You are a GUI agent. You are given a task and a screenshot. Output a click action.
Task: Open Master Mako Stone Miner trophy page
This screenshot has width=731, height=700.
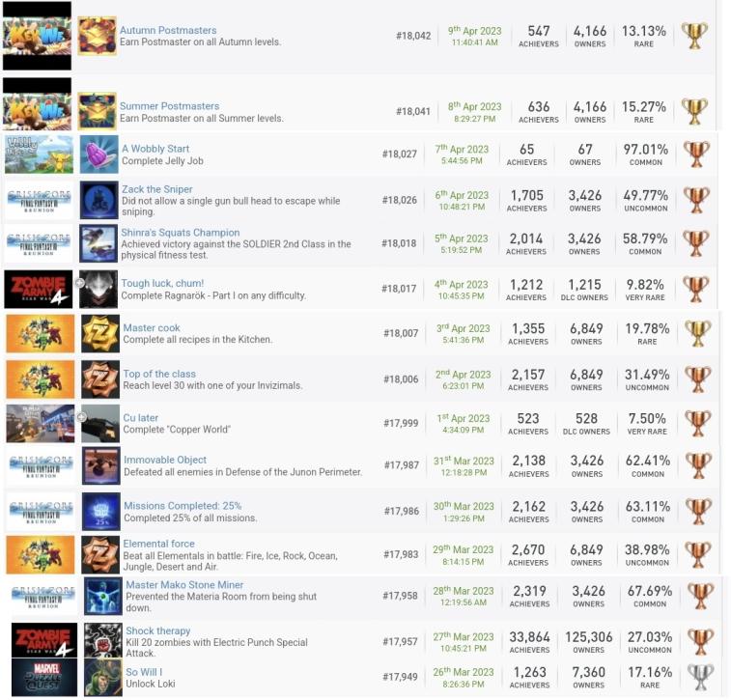[183, 585]
